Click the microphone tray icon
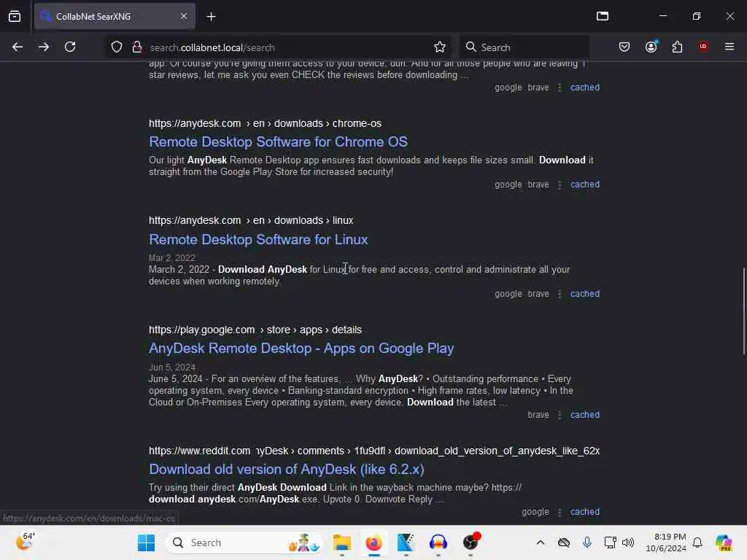This screenshot has width=747, height=560. point(587,542)
